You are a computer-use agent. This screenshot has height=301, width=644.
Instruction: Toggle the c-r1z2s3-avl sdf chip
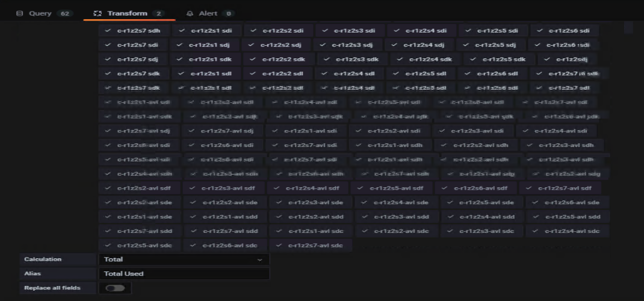click(223, 188)
